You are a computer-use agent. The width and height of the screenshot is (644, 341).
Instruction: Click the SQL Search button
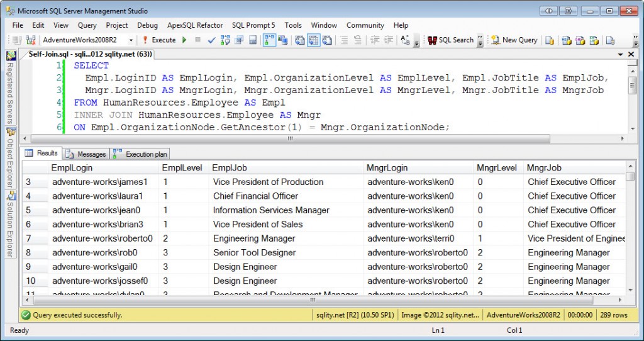pyautogui.click(x=450, y=40)
